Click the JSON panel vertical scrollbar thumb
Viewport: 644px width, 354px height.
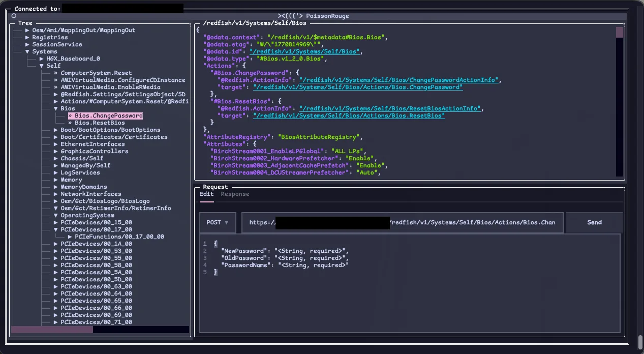point(620,32)
